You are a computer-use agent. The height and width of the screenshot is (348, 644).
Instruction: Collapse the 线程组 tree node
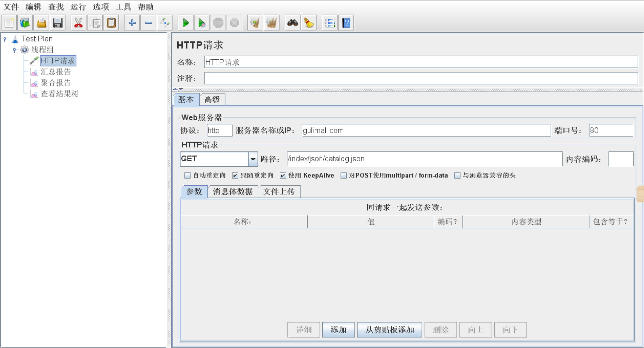pyautogui.click(x=14, y=50)
